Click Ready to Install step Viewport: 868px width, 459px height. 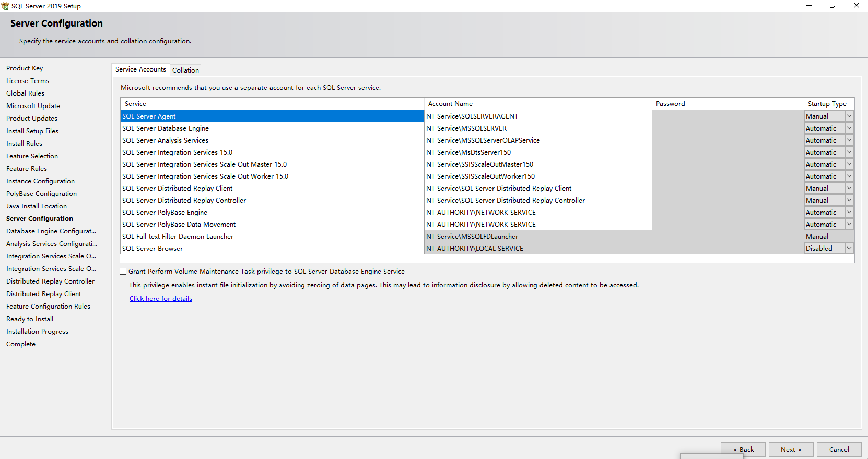tap(30, 319)
